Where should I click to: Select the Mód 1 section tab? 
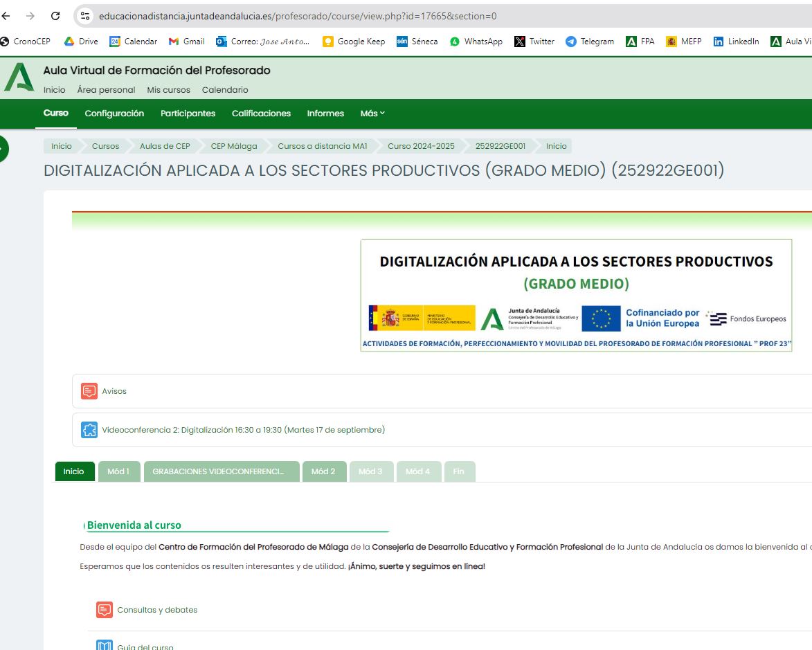pos(119,471)
